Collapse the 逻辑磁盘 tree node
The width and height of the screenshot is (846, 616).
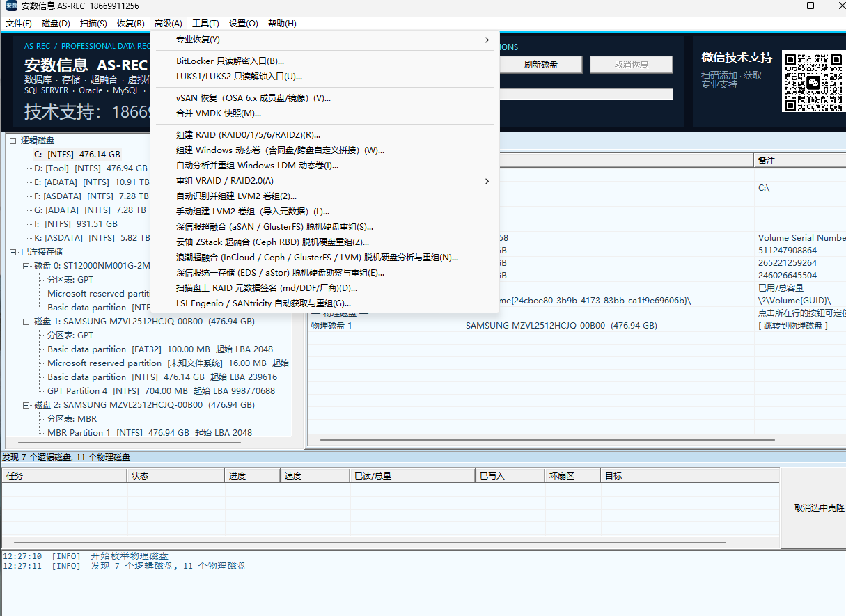pyautogui.click(x=13, y=141)
